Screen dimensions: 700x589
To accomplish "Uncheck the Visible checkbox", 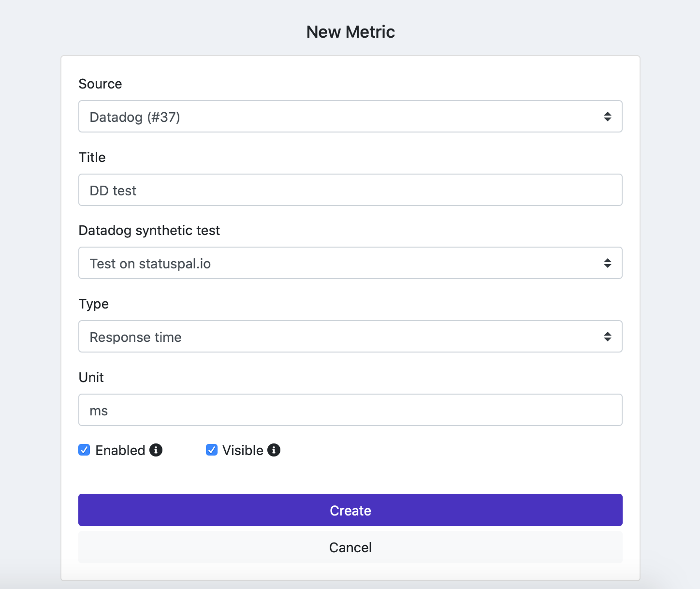I will click(212, 450).
